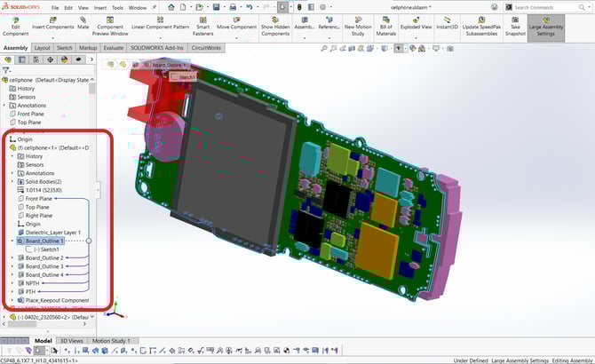Toggle Large Assembly Settings
The image size is (595, 364).
click(x=545, y=28)
